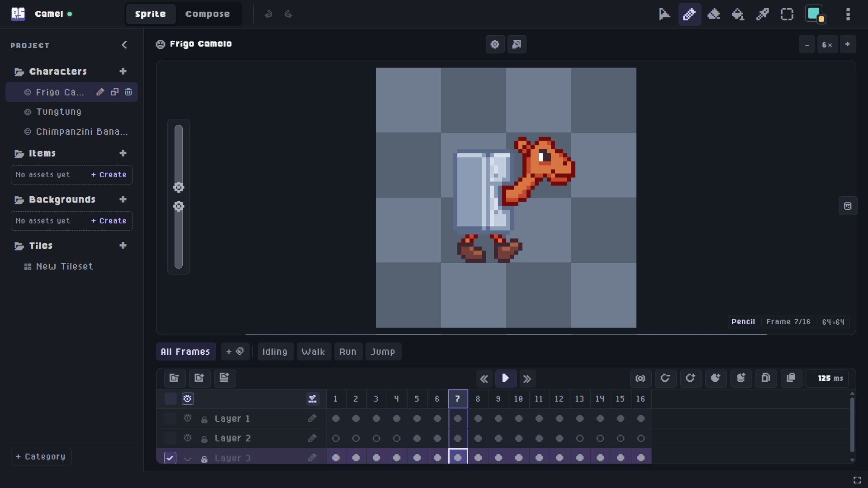Add a new character with plus icon
The width and height of the screenshot is (868, 488).
click(x=123, y=71)
